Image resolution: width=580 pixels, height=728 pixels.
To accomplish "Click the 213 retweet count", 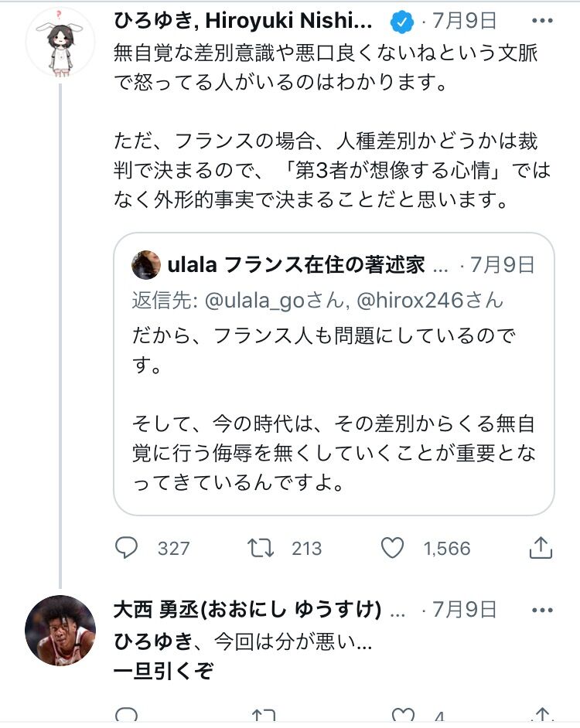I will click(x=306, y=549).
